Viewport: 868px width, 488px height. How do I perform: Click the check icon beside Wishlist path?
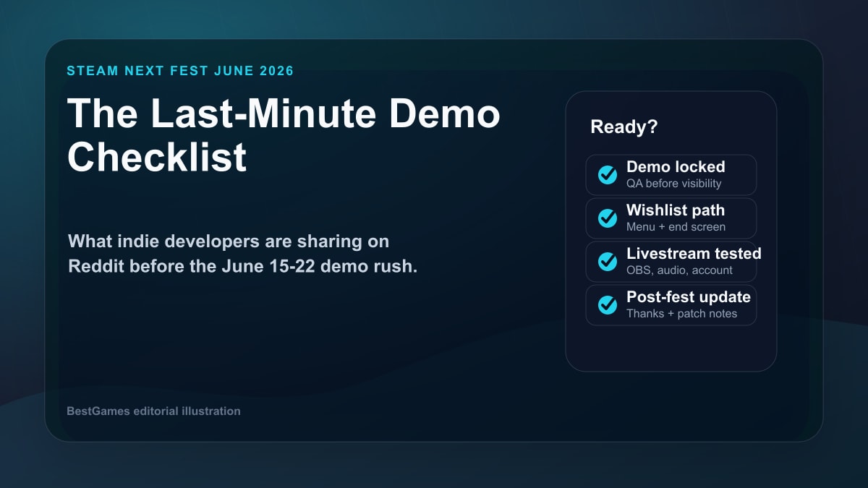pos(608,218)
